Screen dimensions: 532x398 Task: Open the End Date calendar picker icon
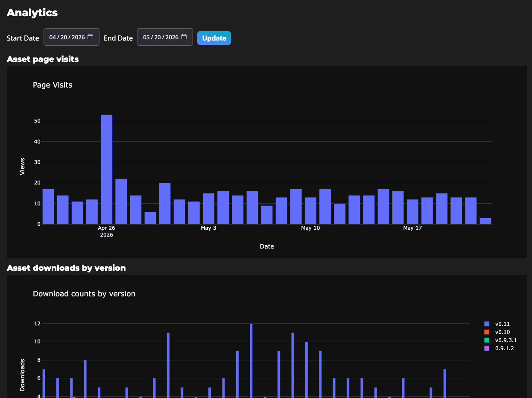point(184,37)
